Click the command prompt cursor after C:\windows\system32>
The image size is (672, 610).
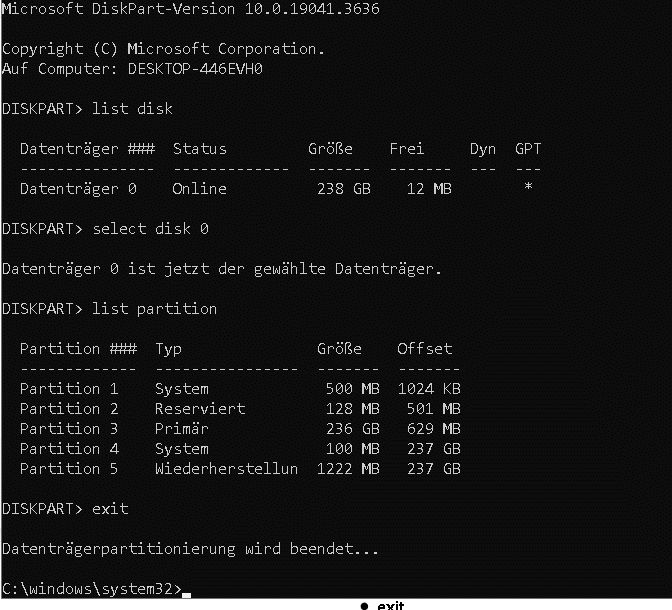pos(186,591)
